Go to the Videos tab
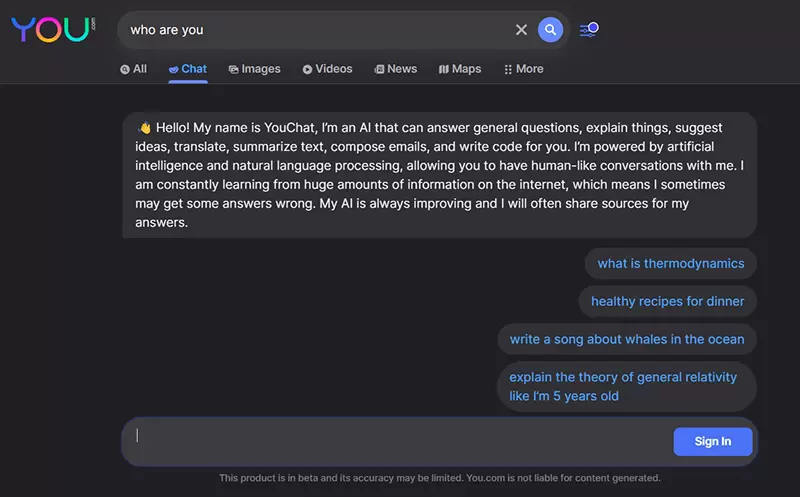The width and height of the screenshot is (800, 497). point(327,69)
